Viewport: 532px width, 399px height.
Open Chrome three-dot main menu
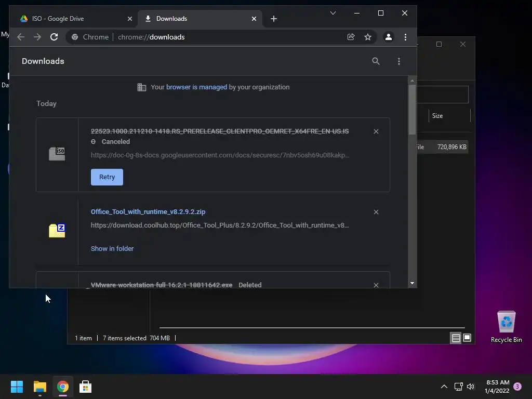(x=405, y=37)
